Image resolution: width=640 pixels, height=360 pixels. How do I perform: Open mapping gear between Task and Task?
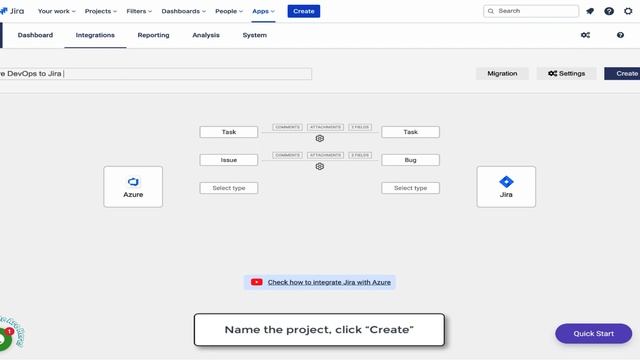320,138
